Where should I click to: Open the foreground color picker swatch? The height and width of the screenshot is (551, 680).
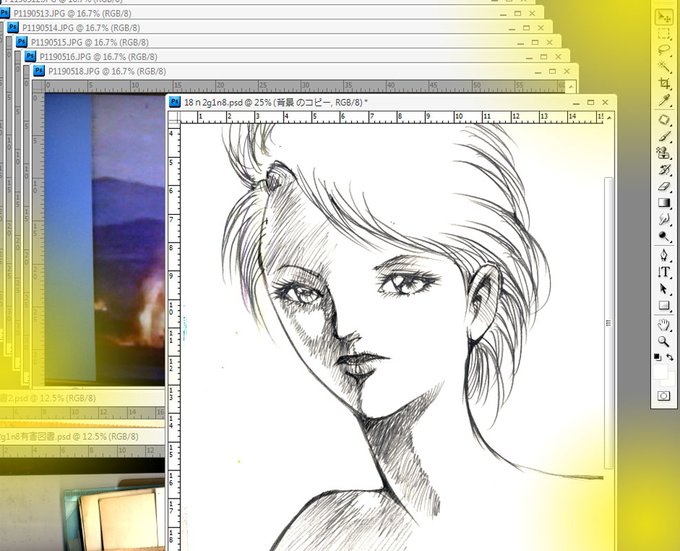(x=660, y=371)
